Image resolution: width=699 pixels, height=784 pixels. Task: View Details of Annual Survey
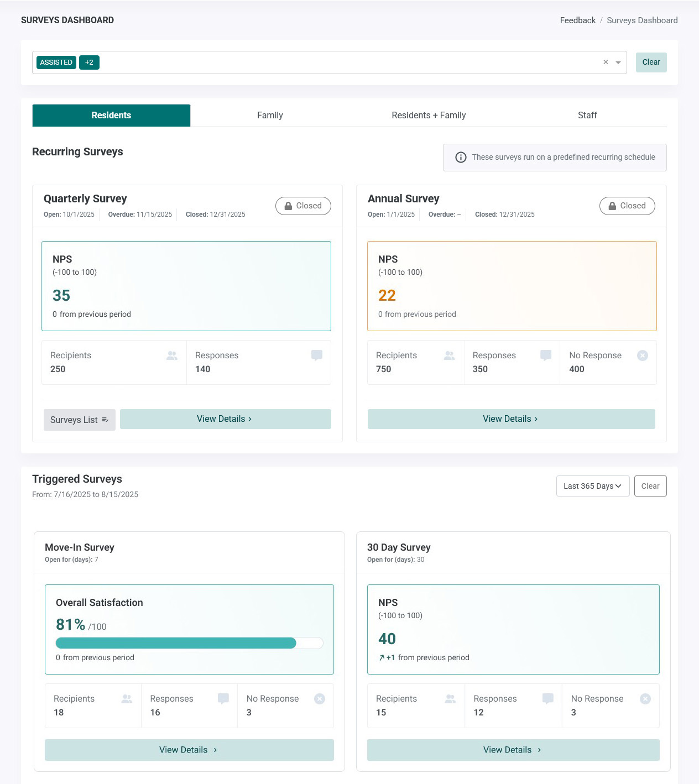tap(512, 419)
